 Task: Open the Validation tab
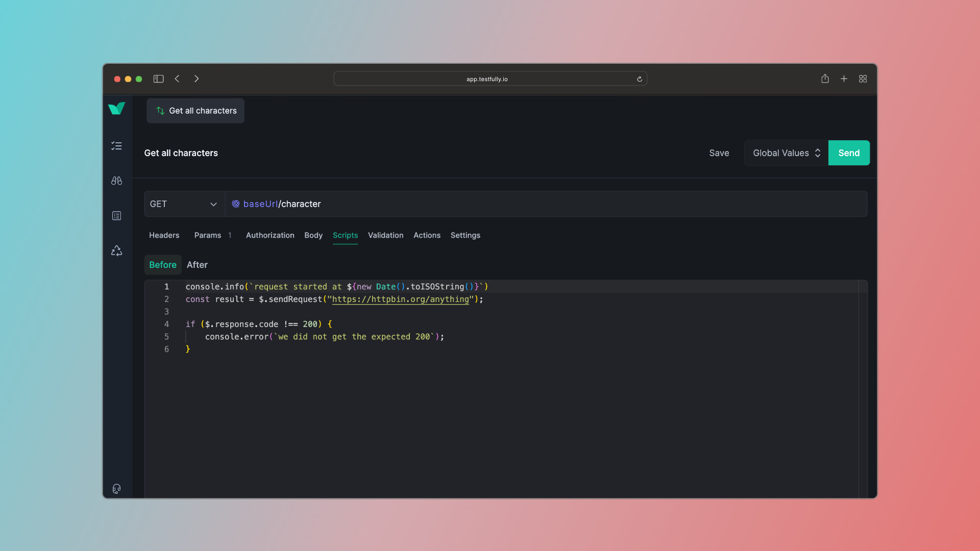[385, 235]
